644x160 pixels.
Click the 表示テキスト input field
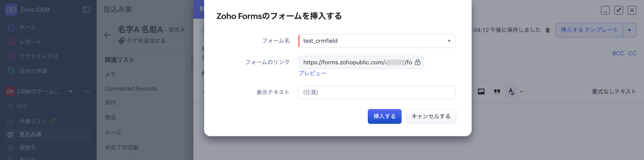coord(377,92)
